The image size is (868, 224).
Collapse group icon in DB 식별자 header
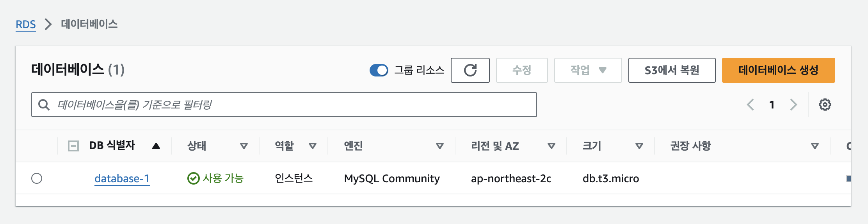click(73, 146)
